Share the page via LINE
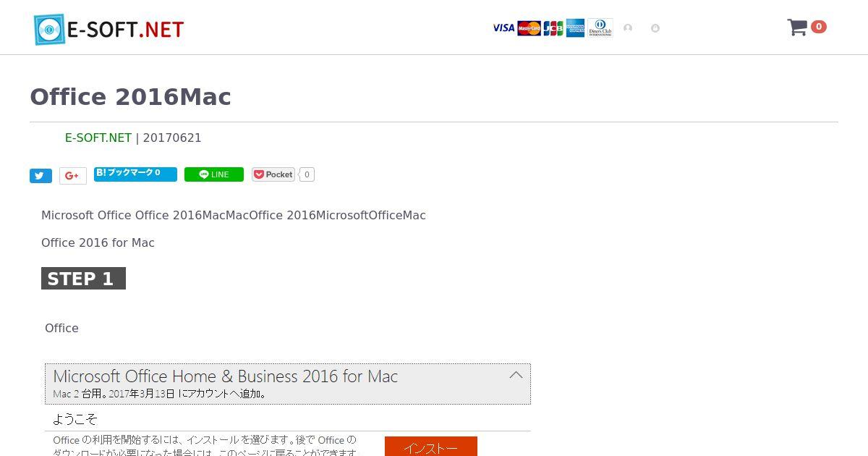Image resolution: width=868 pixels, height=456 pixels. click(x=214, y=174)
